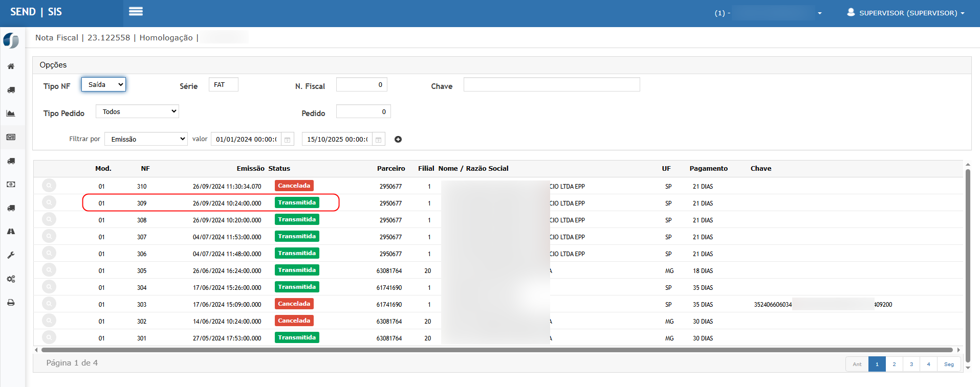Open calendar picker for start date
Image resolution: width=980 pixels, height=387 pixels.
[x=288, y=140]
